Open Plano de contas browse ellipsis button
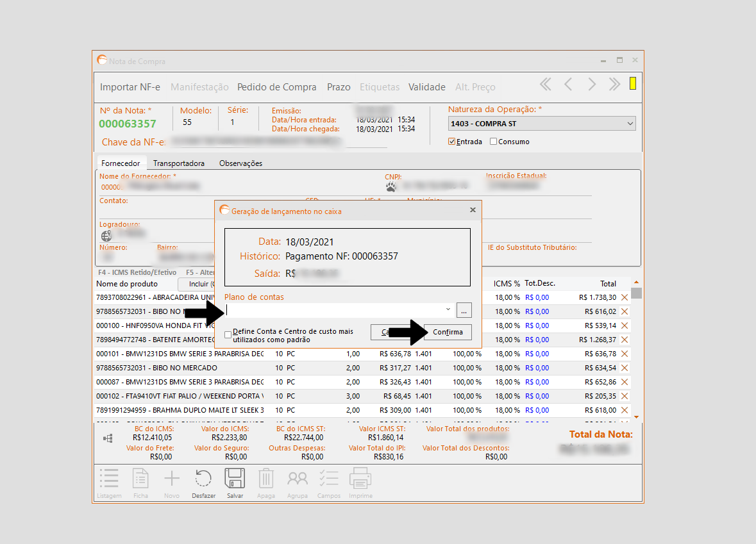This screenshot has width=756, height=544. point(465,310)
